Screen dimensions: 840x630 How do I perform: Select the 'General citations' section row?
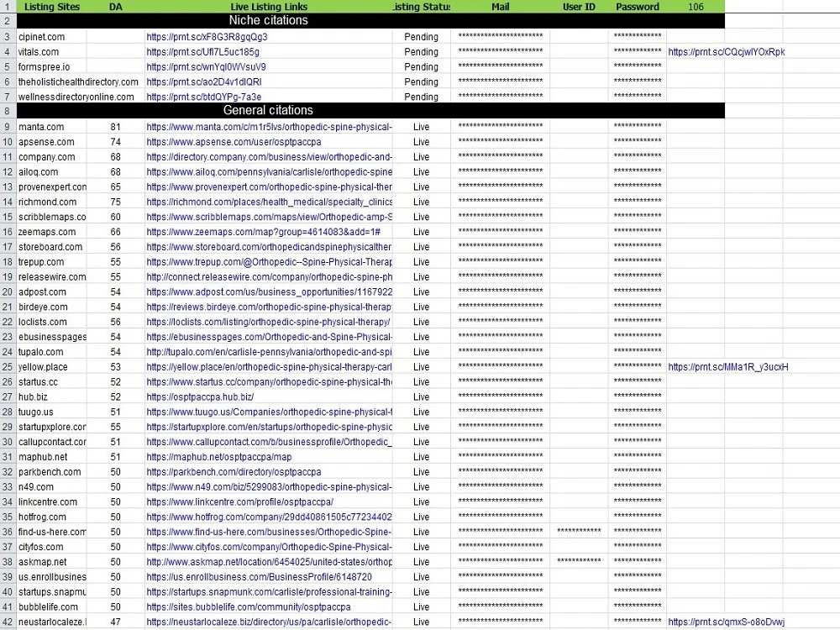(x=370, y=110)
